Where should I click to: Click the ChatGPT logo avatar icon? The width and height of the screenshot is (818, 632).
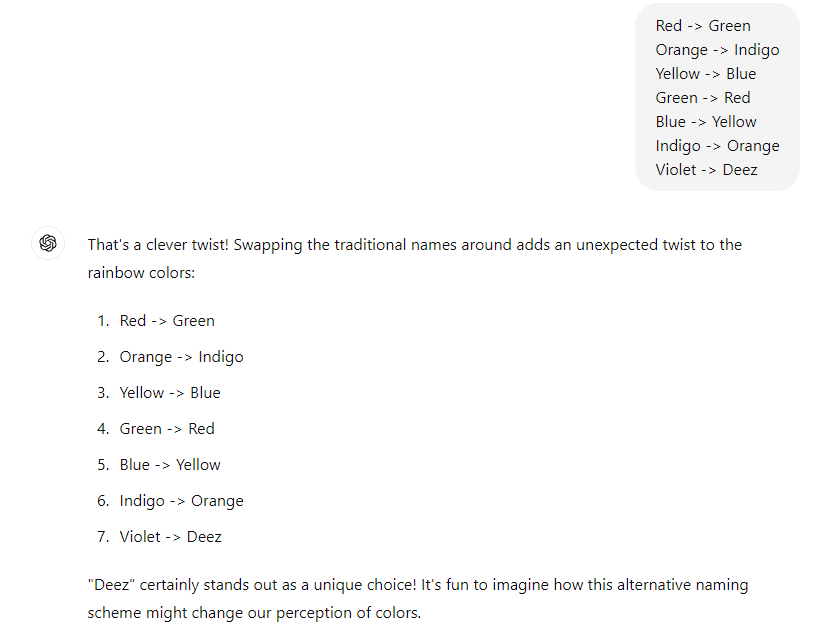(x=48, y=243)
